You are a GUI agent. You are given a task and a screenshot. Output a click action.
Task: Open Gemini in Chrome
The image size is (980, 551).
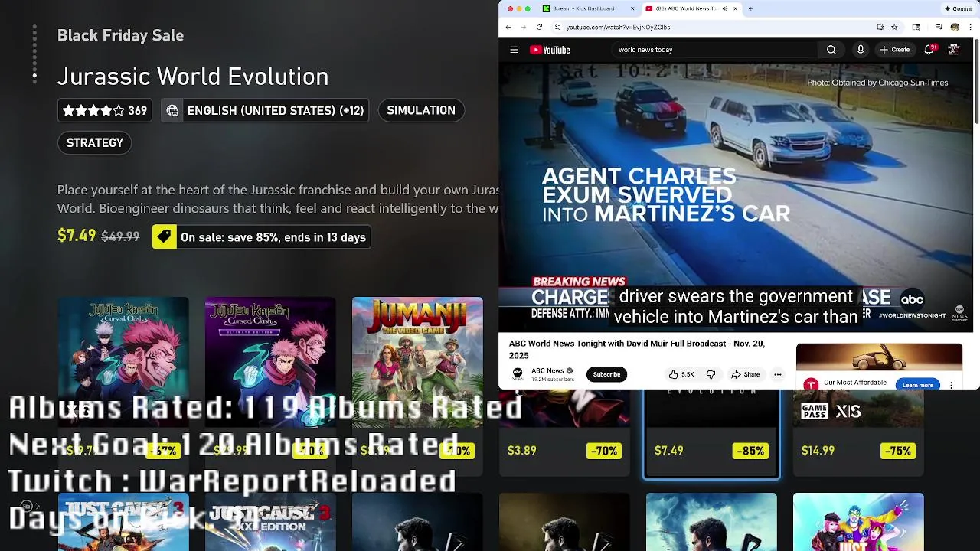pyautogui.click(x=958, y=8)
